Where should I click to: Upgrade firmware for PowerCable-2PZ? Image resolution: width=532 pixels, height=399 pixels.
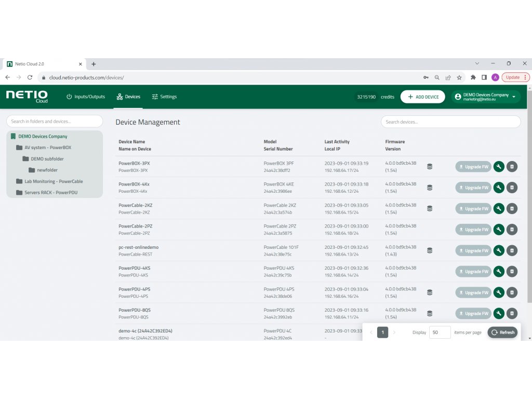pyautogui.click(x=473, y=230)
